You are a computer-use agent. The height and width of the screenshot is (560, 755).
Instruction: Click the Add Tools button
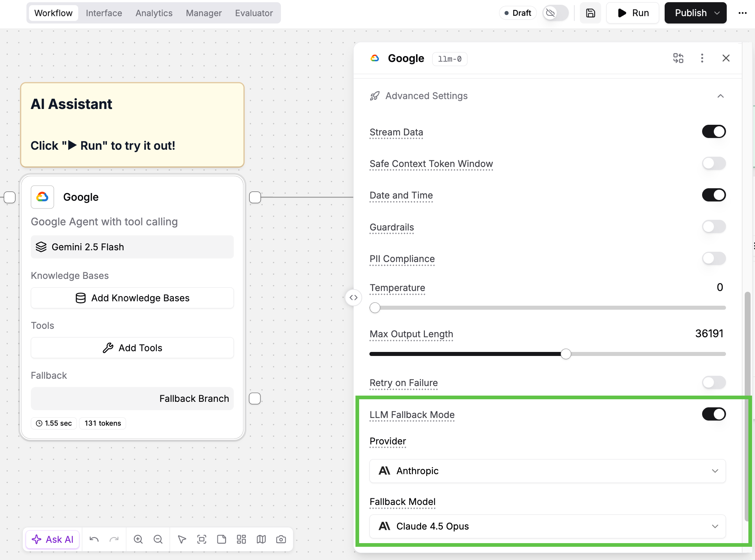pyautogui.click(x=132, y=348)
